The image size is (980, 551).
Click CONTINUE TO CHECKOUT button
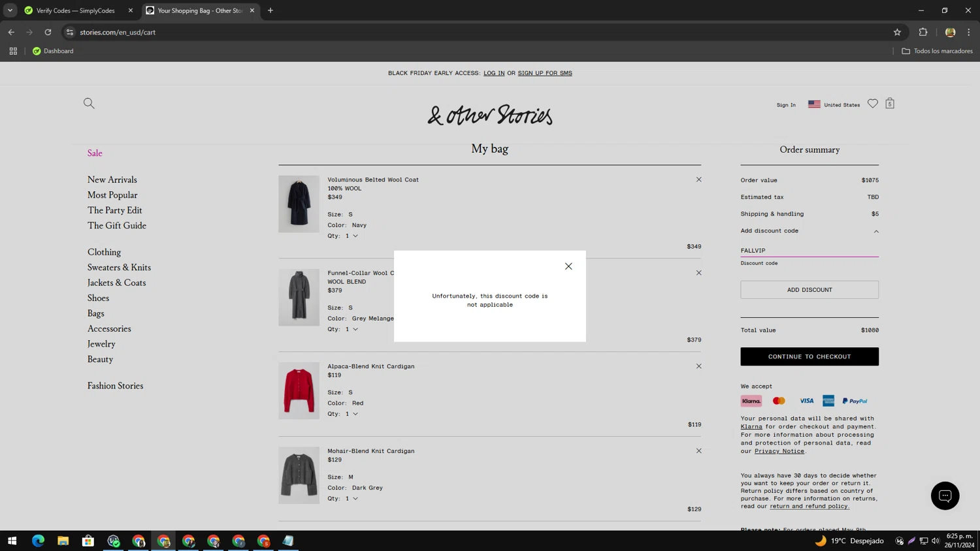coord(809,356)
